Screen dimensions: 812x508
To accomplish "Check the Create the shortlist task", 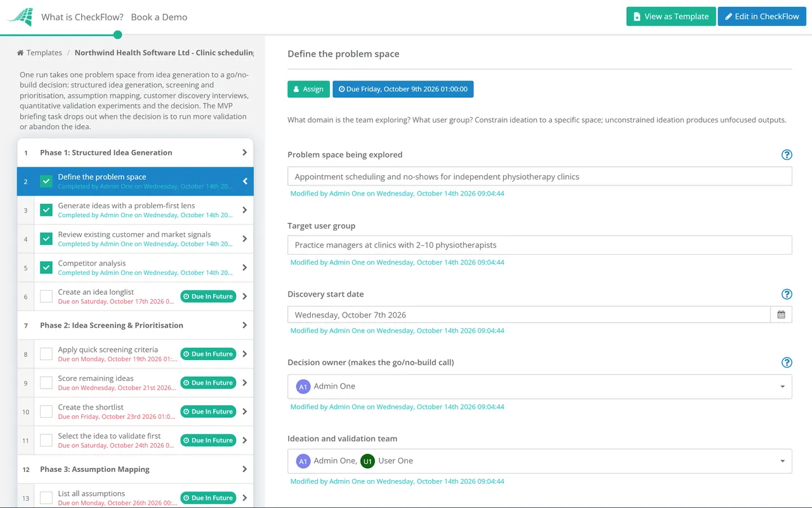I will point(46,411).
